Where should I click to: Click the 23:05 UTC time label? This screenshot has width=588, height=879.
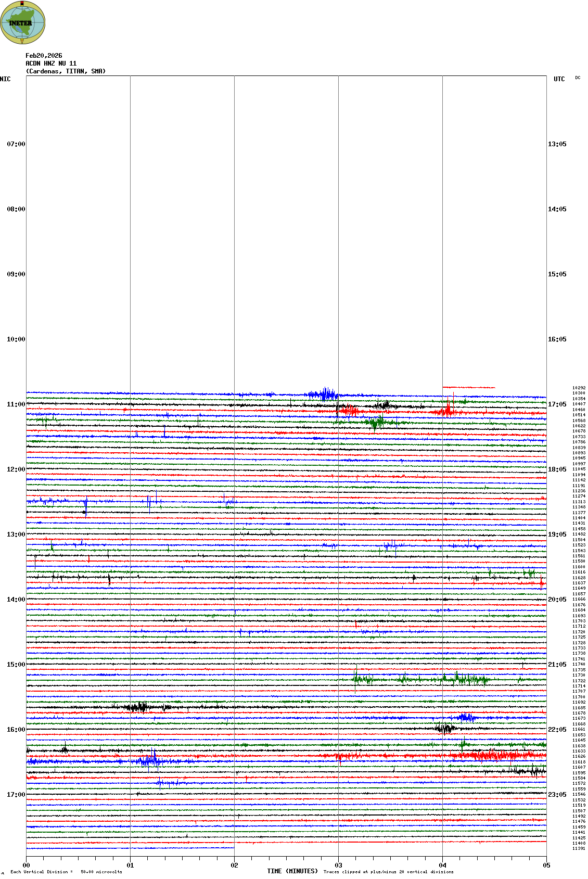coord(557,795)
